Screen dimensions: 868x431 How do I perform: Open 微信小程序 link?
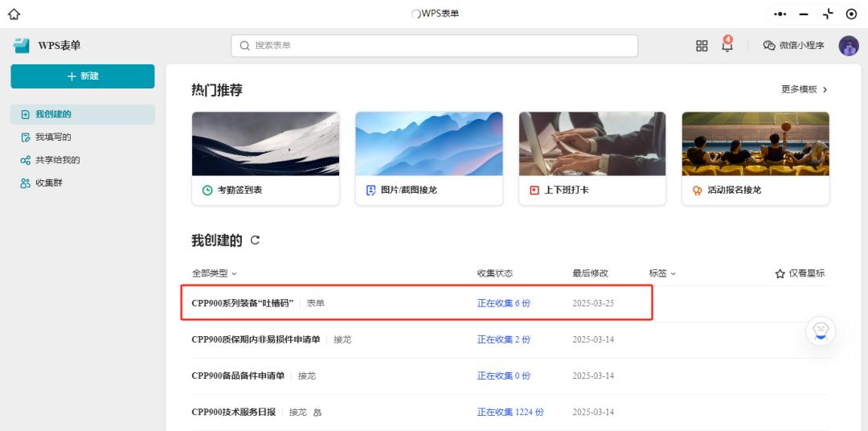tap(793, 46)
